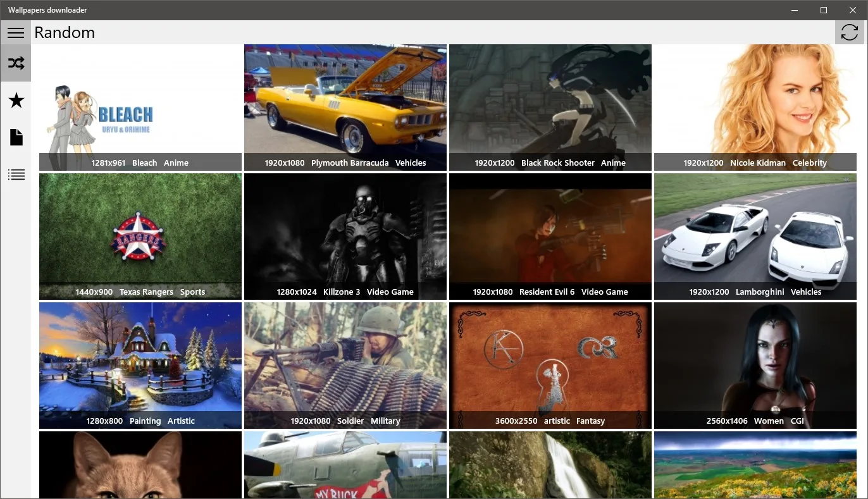Choose the Texas Rangers sports wallpaper
Screen dimensions: 868x499
(140, 237)
